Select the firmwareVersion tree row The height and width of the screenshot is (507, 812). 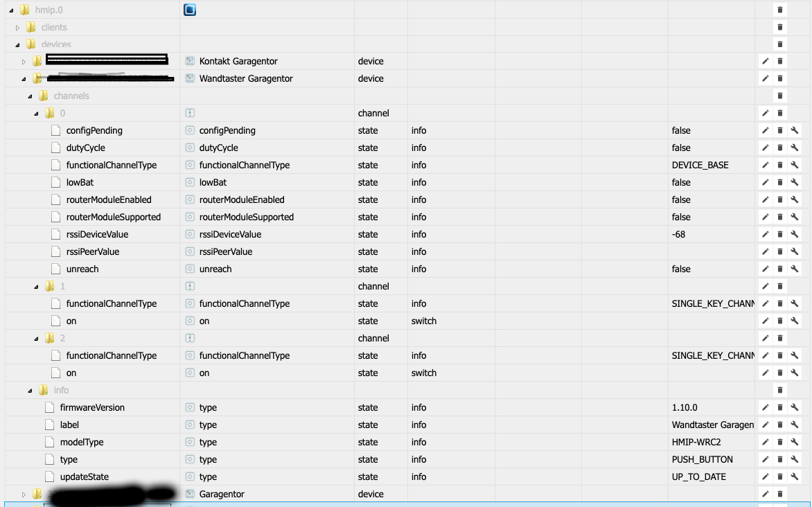tap(92, 407)
